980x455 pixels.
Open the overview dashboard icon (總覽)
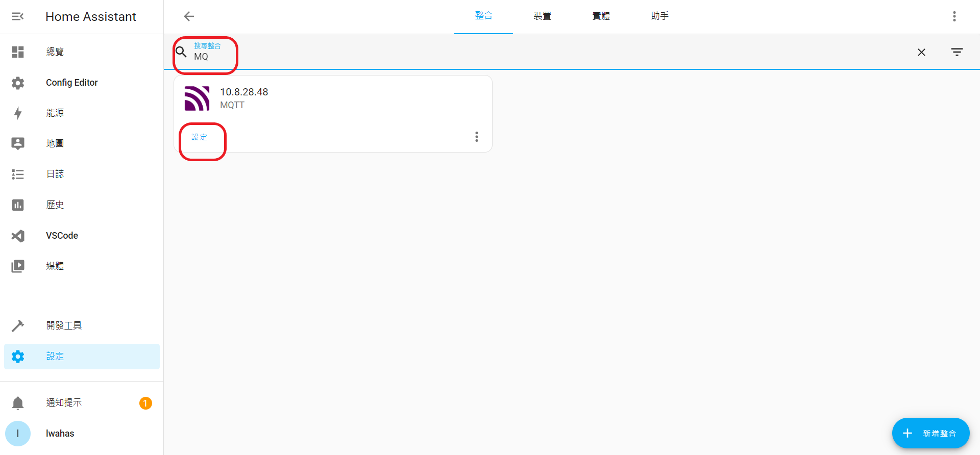tap(18, 52)
